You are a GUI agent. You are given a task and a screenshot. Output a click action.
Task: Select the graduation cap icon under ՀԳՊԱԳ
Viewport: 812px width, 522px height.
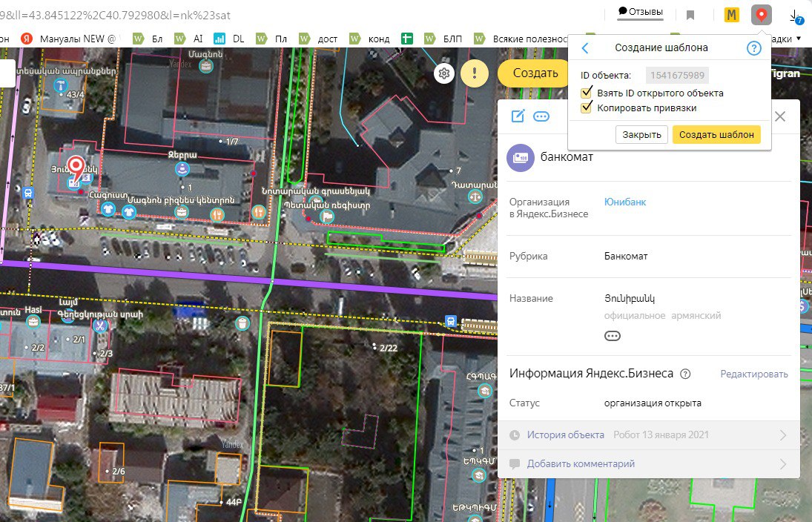pyautogui.click(x=485, y=391)
